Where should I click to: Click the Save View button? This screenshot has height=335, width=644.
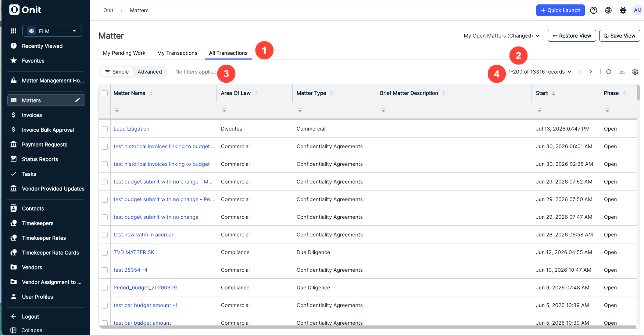(620, 36)
